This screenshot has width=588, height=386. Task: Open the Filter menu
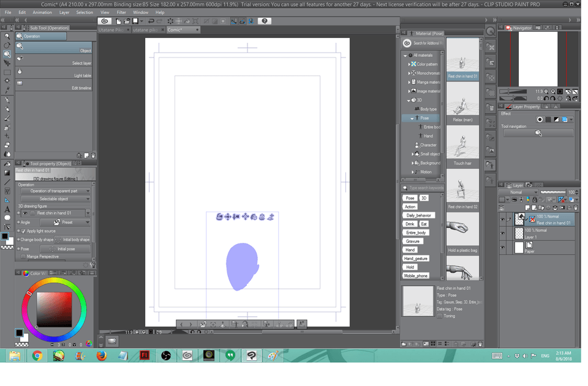tap(121, 12)
